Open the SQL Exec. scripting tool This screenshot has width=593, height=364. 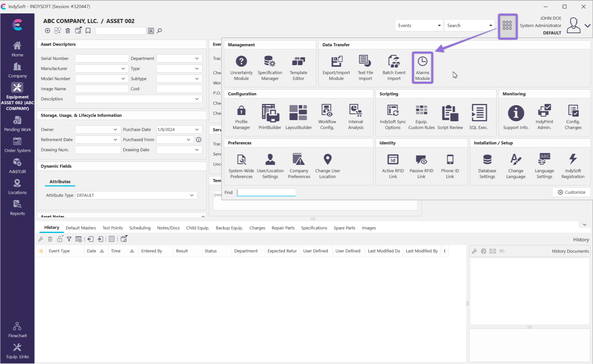click(478, 117)
